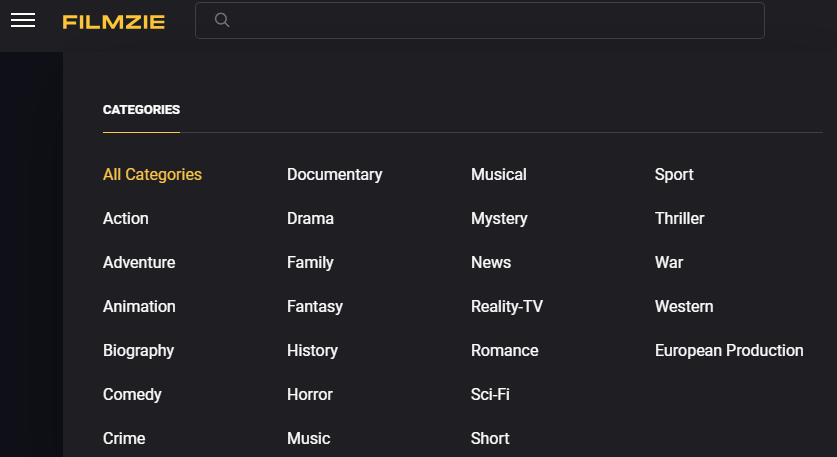Select the Reality-TV category
This screenshot has width=837, height=457.
(507, 306)
